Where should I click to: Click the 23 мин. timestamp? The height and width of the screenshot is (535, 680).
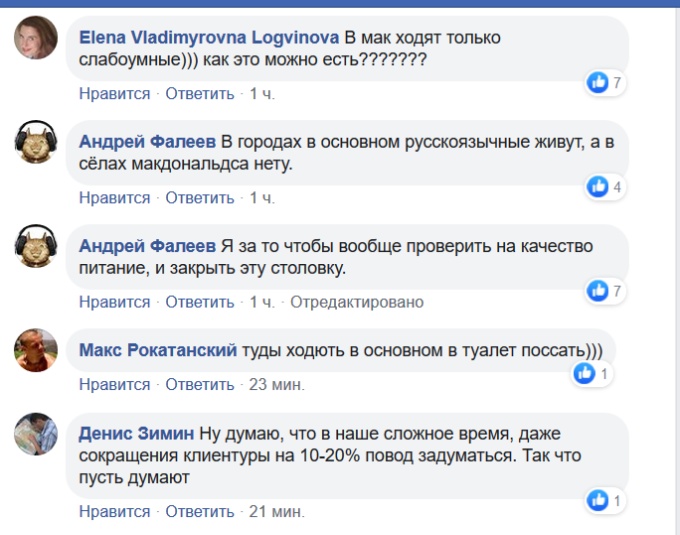[277, 384]
